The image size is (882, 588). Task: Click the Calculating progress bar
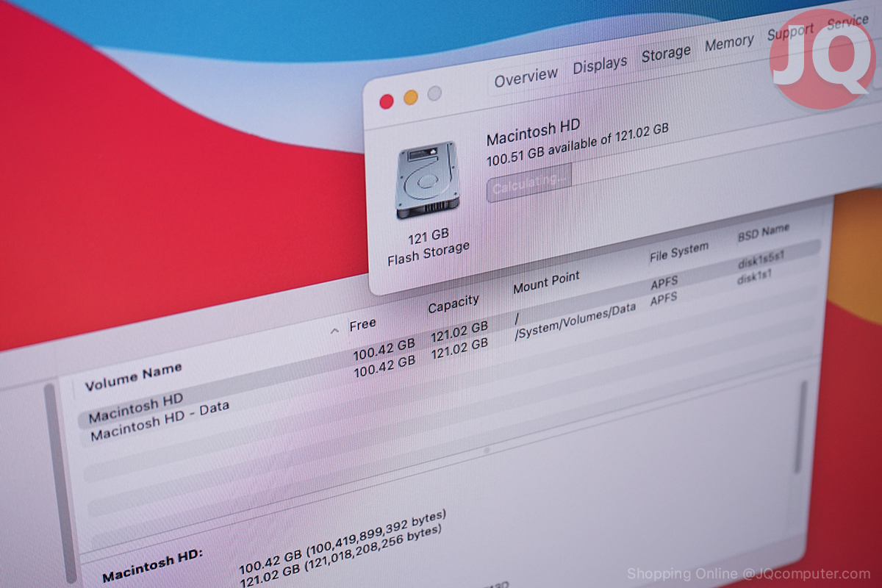tap(528, 183)
